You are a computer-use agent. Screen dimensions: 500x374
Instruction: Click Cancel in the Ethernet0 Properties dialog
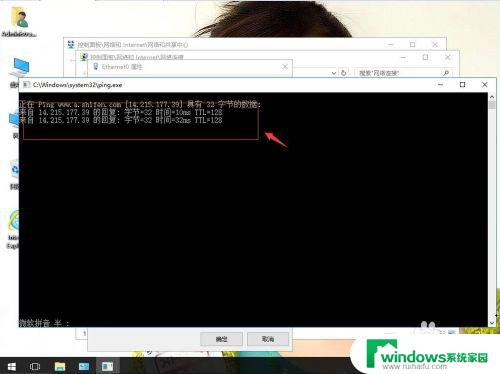(x=268, y=339)
